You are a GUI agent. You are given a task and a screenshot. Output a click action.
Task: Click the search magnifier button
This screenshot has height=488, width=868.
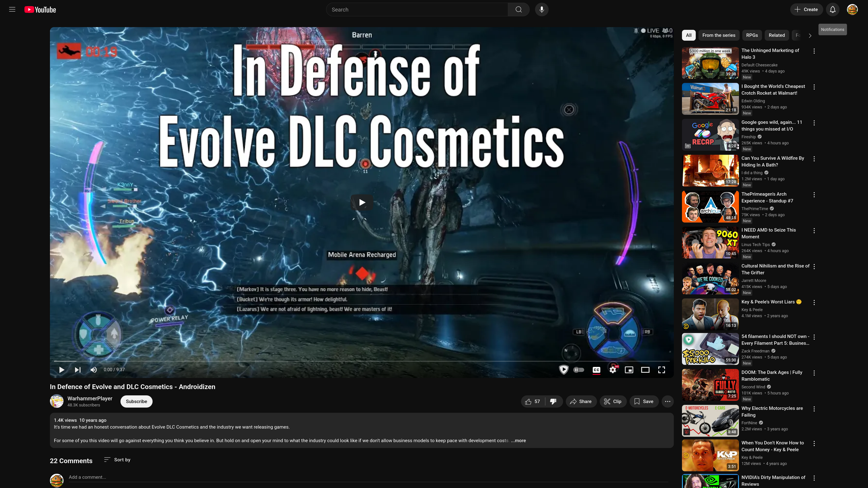pyautogui.click(x=519, y=9)
